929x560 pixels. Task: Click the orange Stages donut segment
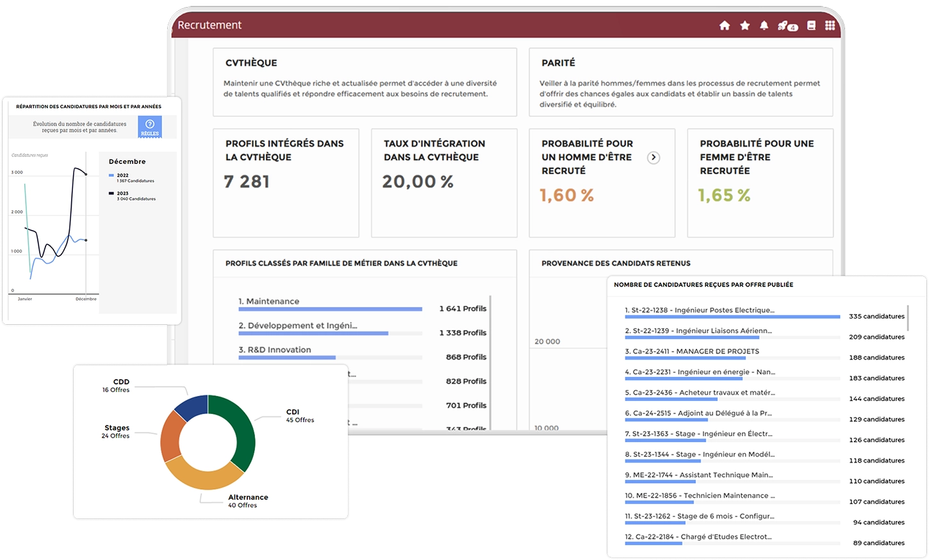point(170,437)
